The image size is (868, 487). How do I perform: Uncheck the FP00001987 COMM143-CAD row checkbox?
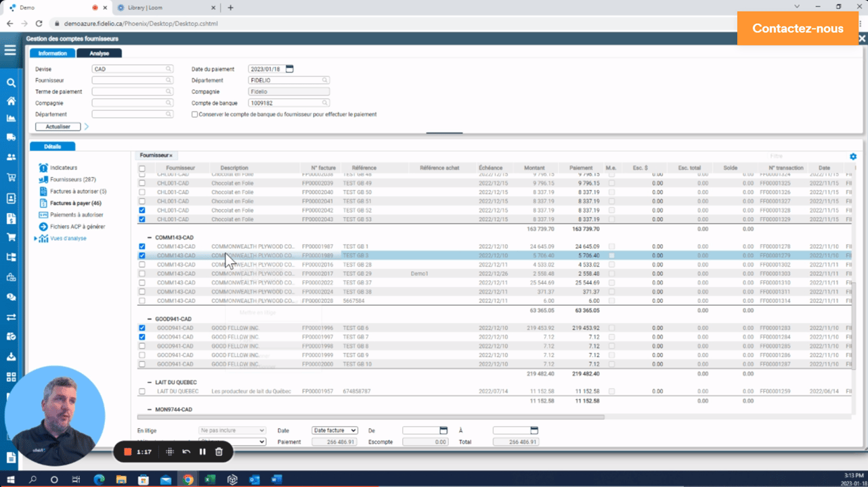coord(142,246)
